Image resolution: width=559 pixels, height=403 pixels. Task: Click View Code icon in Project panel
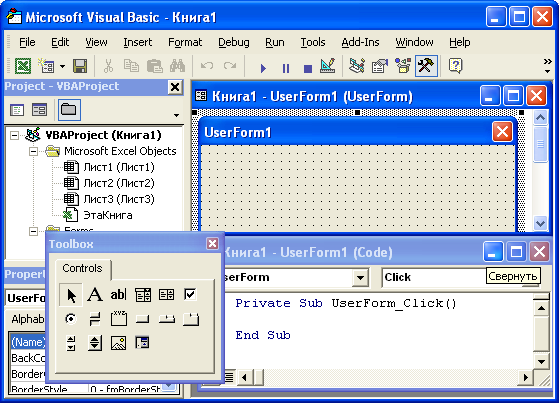tap(17, 110)
